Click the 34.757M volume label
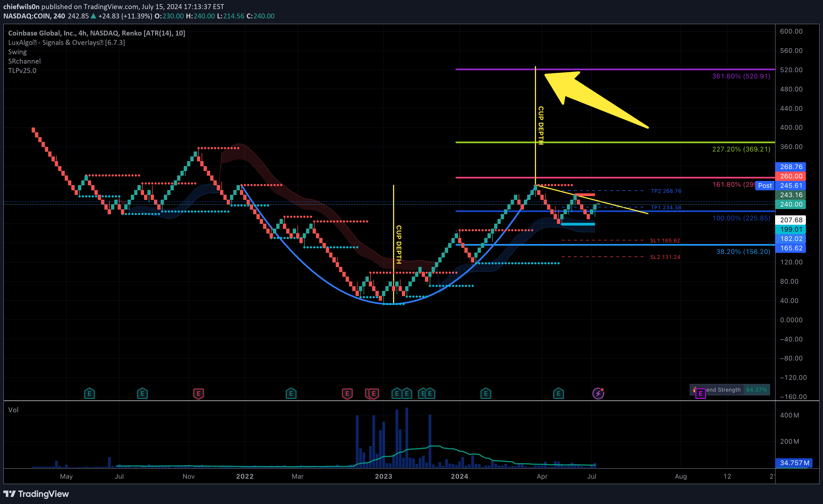 pyautogui.click(x=794, y=463)
